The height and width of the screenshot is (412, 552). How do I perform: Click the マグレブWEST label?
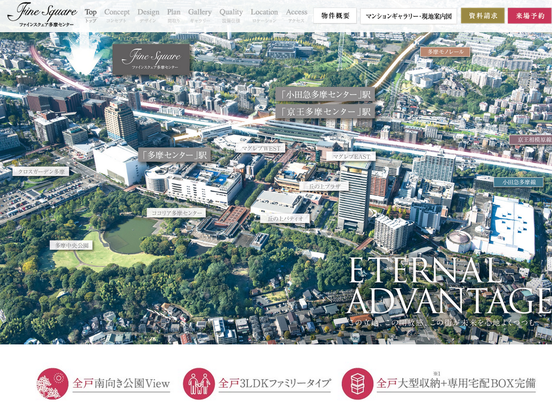click(260, 148)
